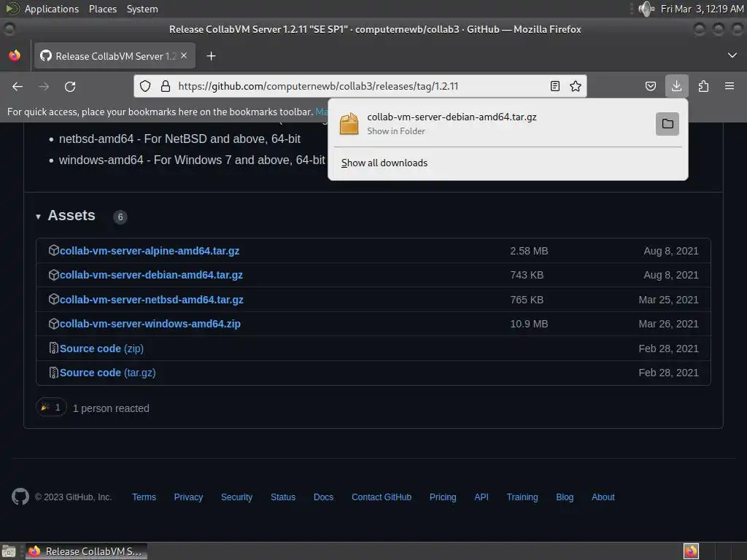Open the Places menu

point(102,9)
